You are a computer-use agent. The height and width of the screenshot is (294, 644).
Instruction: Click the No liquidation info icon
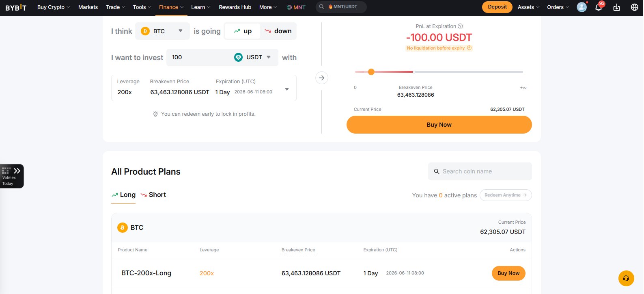469,48
